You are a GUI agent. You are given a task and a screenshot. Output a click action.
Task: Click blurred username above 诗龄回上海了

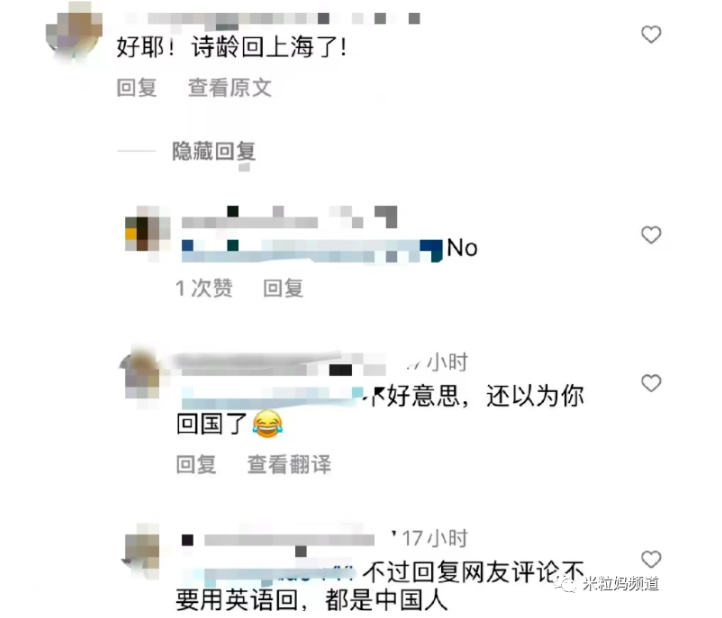(272, 18)
